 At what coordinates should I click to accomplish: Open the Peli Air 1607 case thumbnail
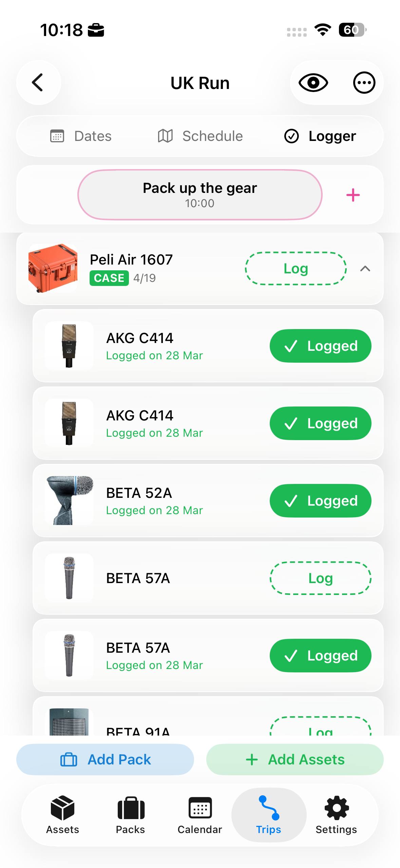[53, 268]
